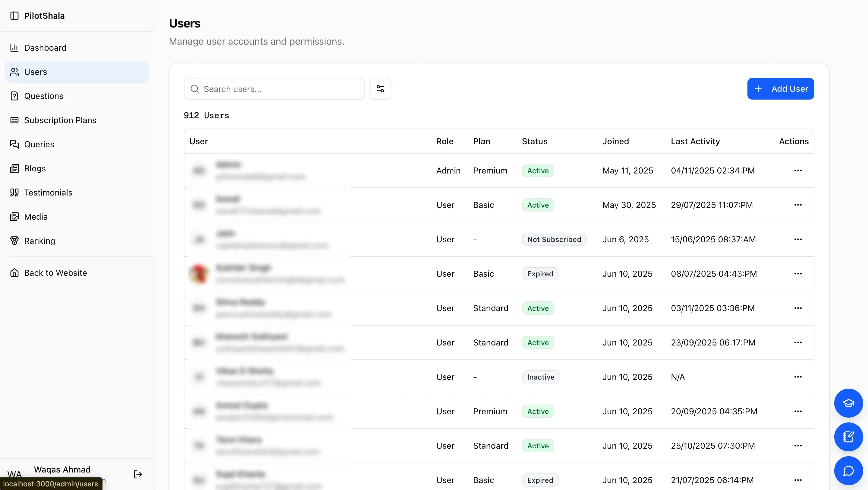Open the Dashboard section from the sidebar
This screenshot has width=868, height=490.
tap(45, 48)
